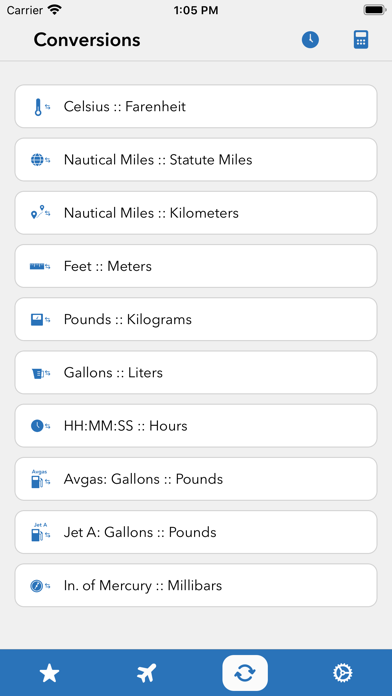Select the conversions refresh-arrows tab
Viewport: 392px width, 696px height.
coord(245,673)
